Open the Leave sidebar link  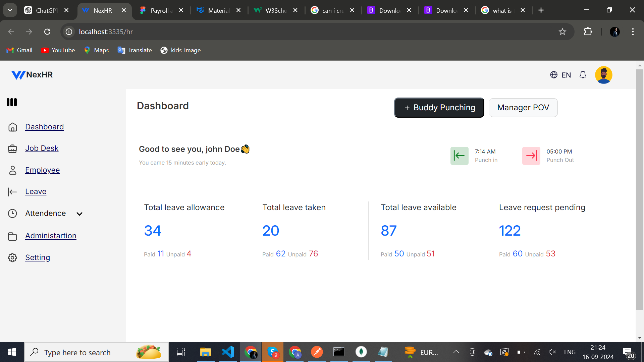(36, 192)
